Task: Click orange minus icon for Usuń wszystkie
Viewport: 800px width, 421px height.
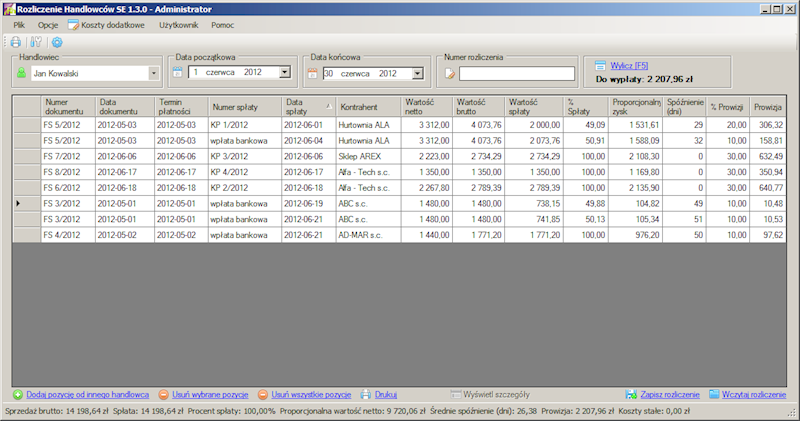Action: 263,394
